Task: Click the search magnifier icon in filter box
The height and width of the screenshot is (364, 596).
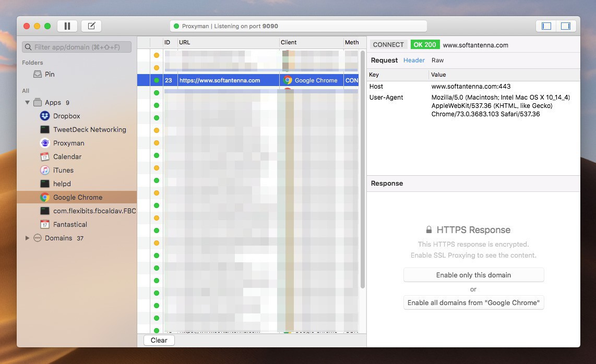Action: 28,47
